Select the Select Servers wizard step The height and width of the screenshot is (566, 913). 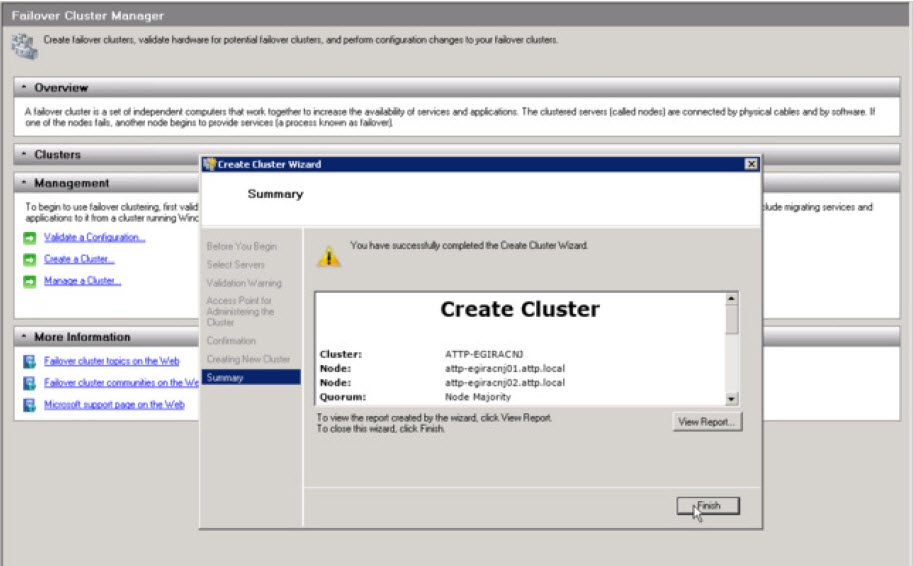[x=235, y=264]
